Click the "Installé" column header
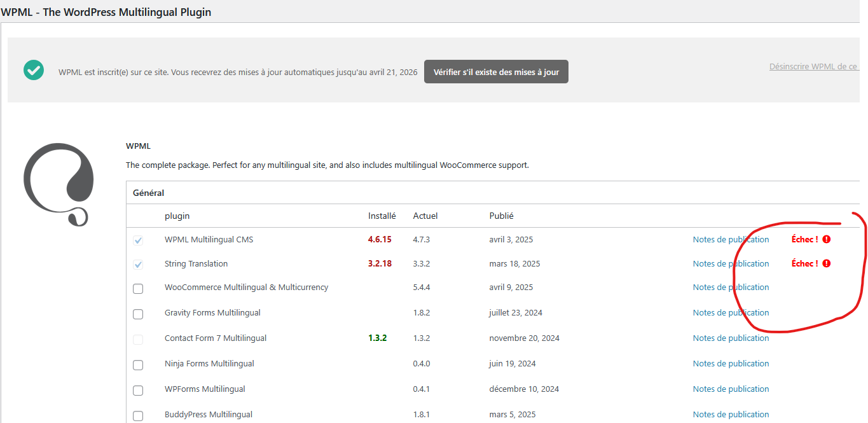Image resolution: width=868 pixels, height=423 pixels. coord(382,216)
